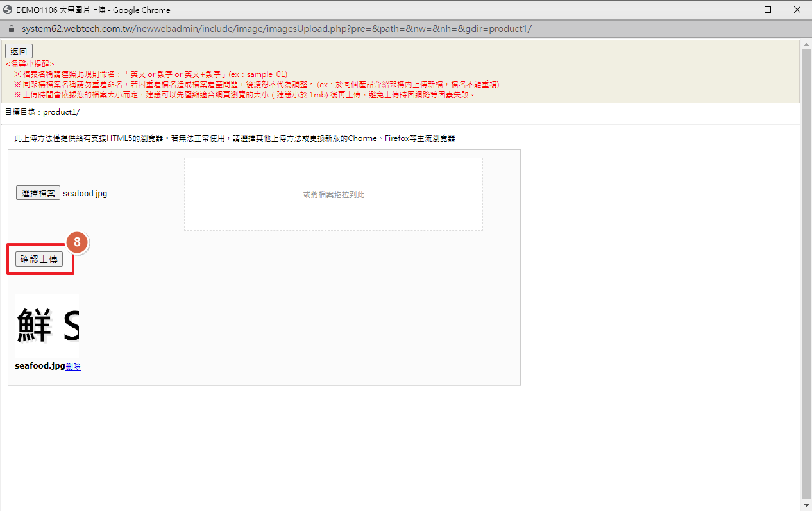Click the imagesUpload.php URL in address bar
The image size is (812, 511).
click(x=276, y=29)
